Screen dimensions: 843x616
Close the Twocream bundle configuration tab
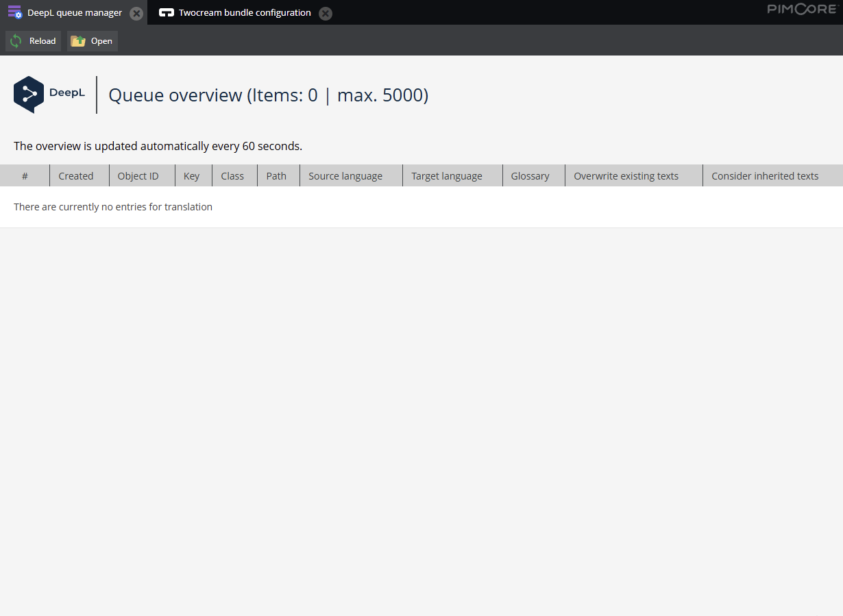click(x=326, y=14)
